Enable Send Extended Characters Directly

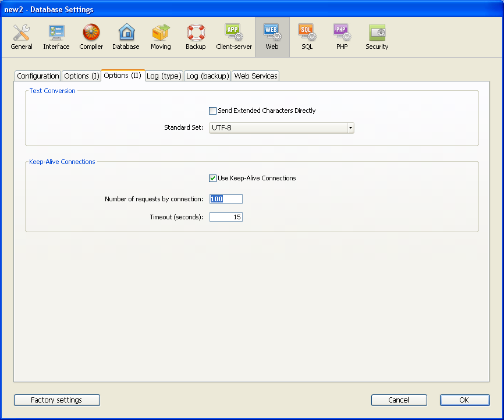pos(213,111)
